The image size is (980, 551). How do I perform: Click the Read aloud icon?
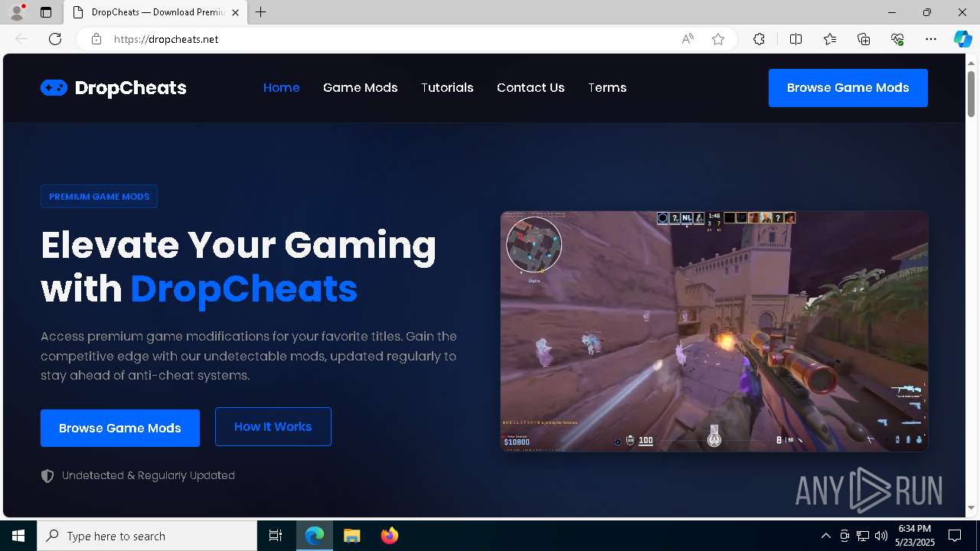coord(688,39)
